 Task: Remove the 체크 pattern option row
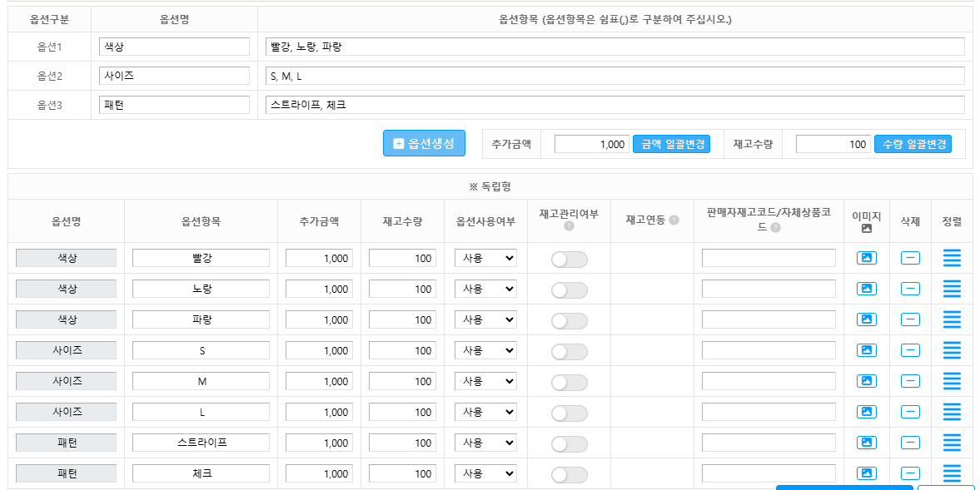coord(910,474)
